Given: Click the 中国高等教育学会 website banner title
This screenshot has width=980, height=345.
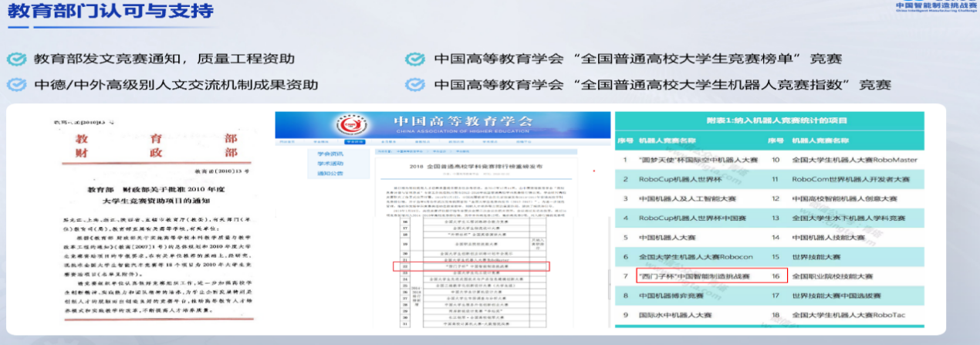Looking at the screenshot, I should click(x=463, y=123).
